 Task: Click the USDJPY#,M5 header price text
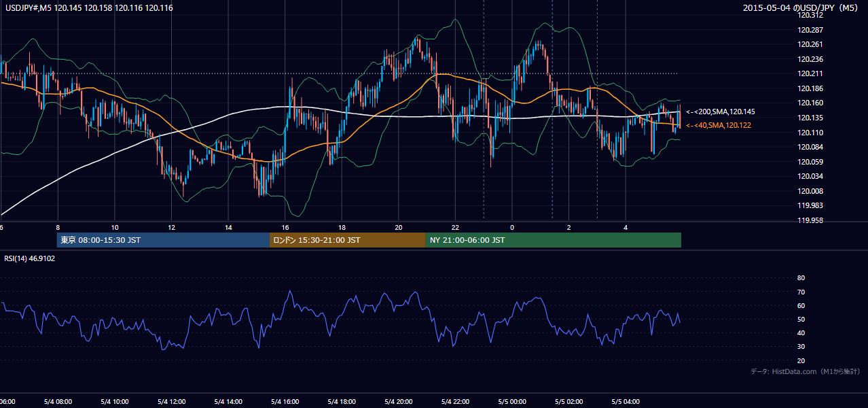88,8
